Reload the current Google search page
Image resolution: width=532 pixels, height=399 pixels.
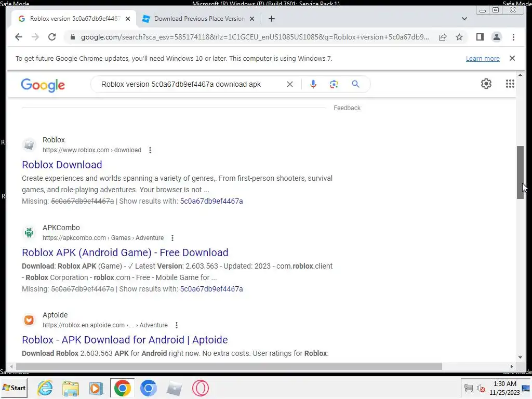[x=52, y=37]
